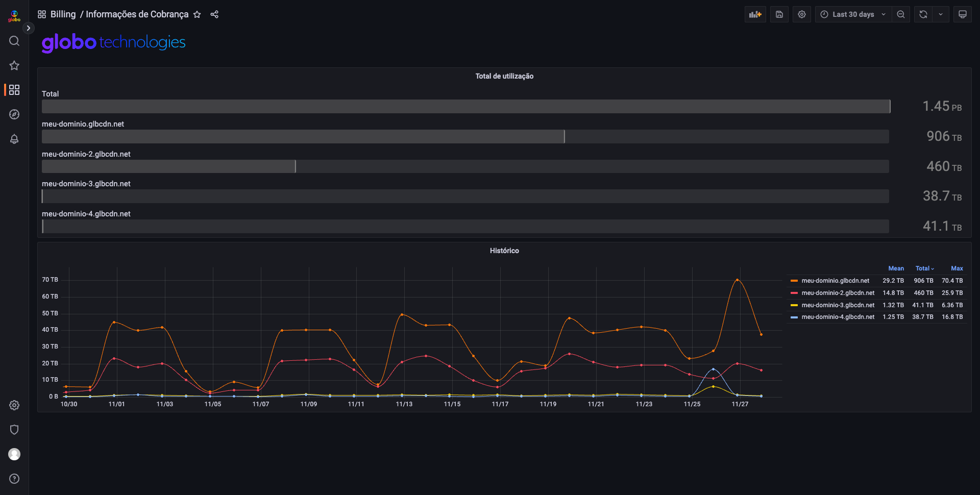Click the dashboard grid icon beside Billing
Image resolution: width=980 pixels, height=495 pixels.
click(x=42, y=14)
